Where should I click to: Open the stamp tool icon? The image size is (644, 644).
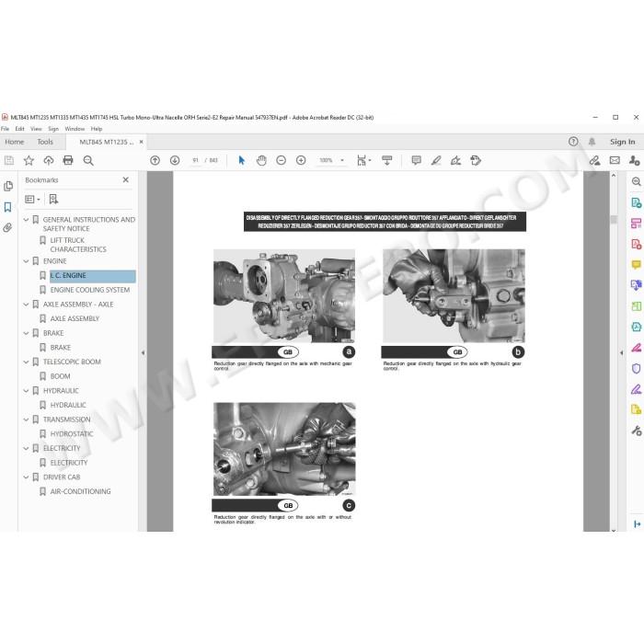click(476, 161)
